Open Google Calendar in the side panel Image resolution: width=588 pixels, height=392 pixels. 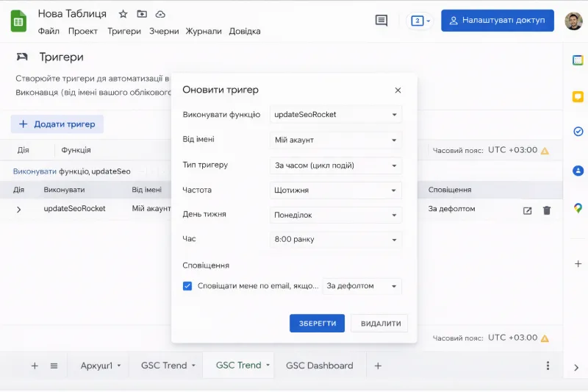coord(578,60)
